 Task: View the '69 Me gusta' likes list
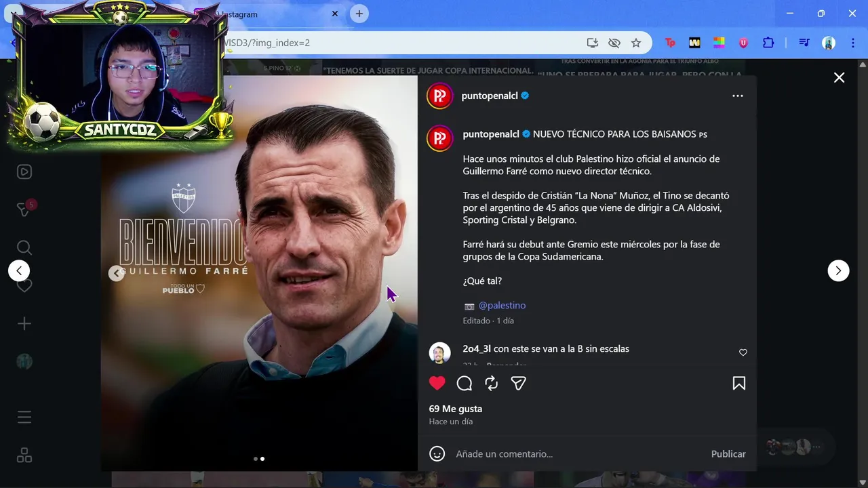coord(456,409)
